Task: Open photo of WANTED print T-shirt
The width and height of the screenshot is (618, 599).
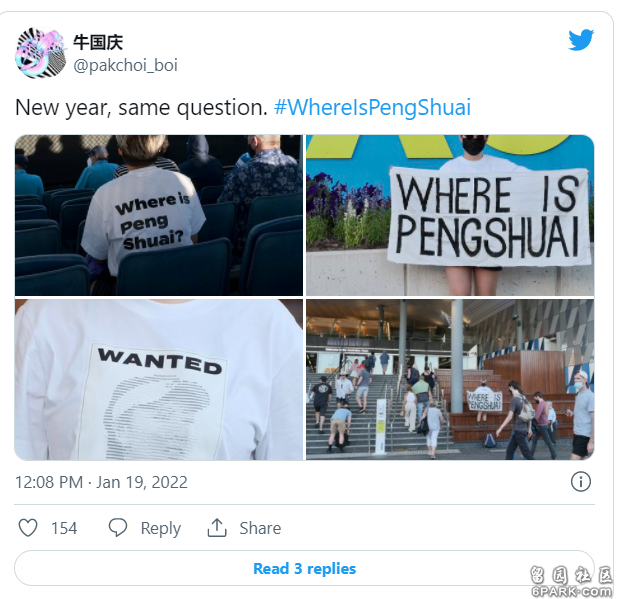Action: pyautogui.click(x=159, y=379)
